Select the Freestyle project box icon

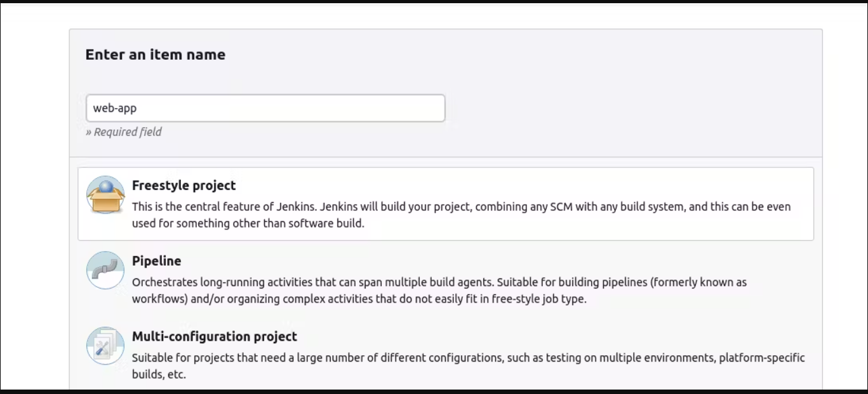(105, 194)
